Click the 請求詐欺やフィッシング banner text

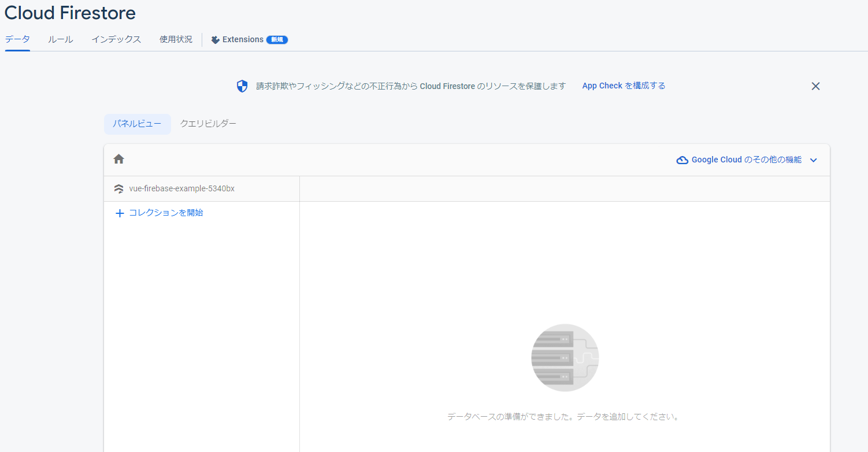[x=411, y=86]
